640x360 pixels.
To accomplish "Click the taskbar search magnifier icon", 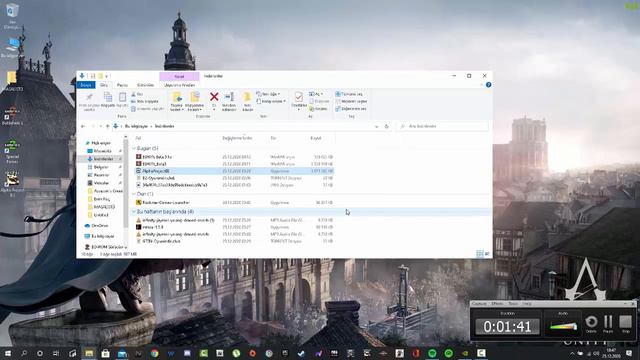I will (24, 353).
